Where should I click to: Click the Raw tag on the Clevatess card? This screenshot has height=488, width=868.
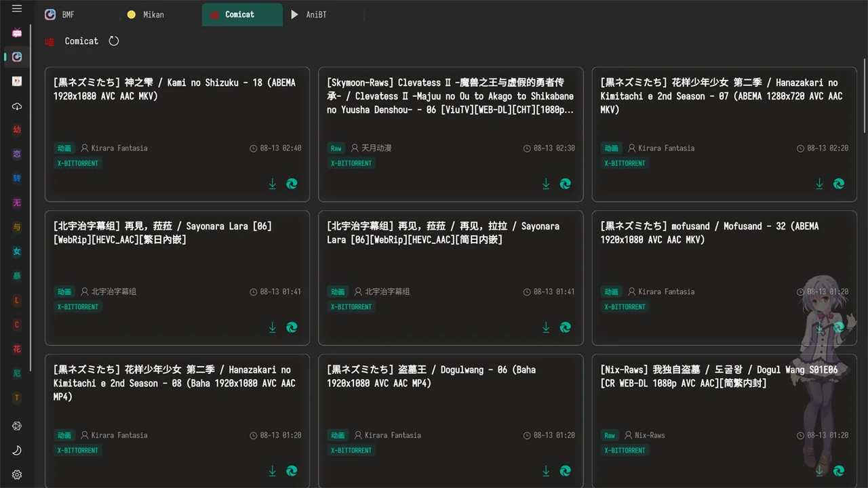(x=336, y=148)
